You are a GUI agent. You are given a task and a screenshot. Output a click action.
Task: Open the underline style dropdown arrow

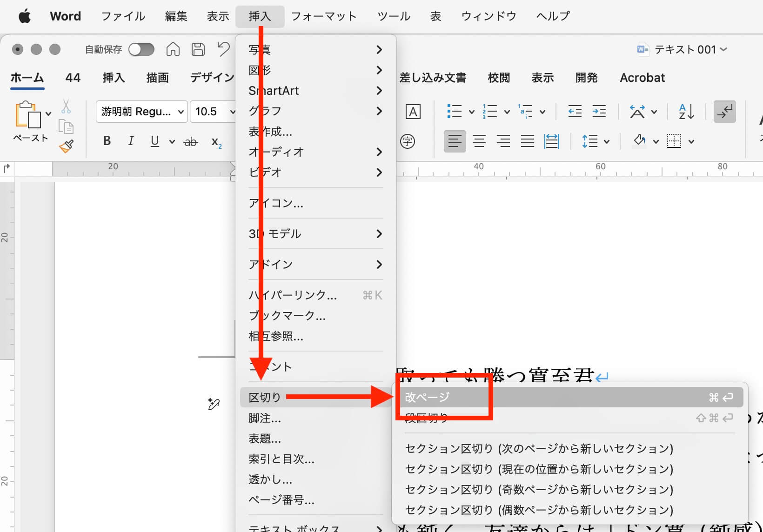(x=172, y=141)
